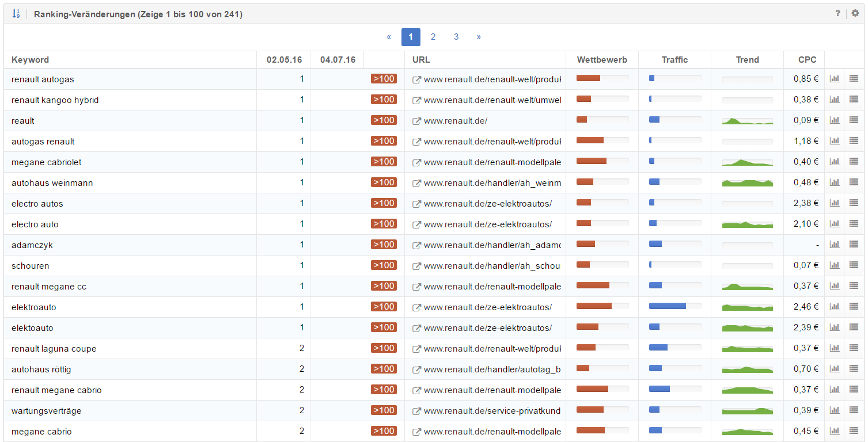Sort by Traffic column header
Viewport: 868px width, 442px height.
pos(674,60)
